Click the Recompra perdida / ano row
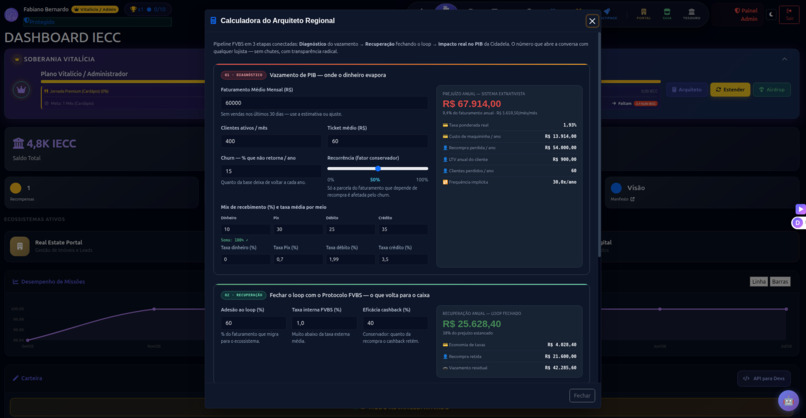 click(x=509, y=148)
